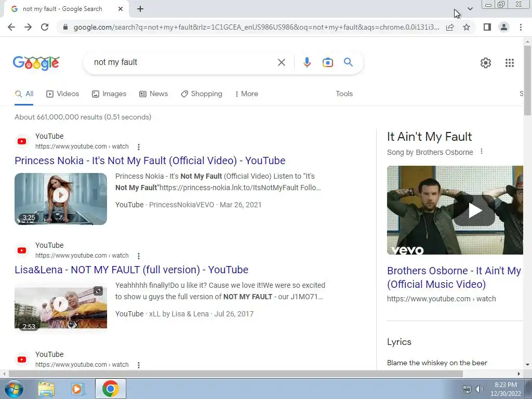
Task: Open Windows Explorer from the taskbar
Action: click(46, 389)
